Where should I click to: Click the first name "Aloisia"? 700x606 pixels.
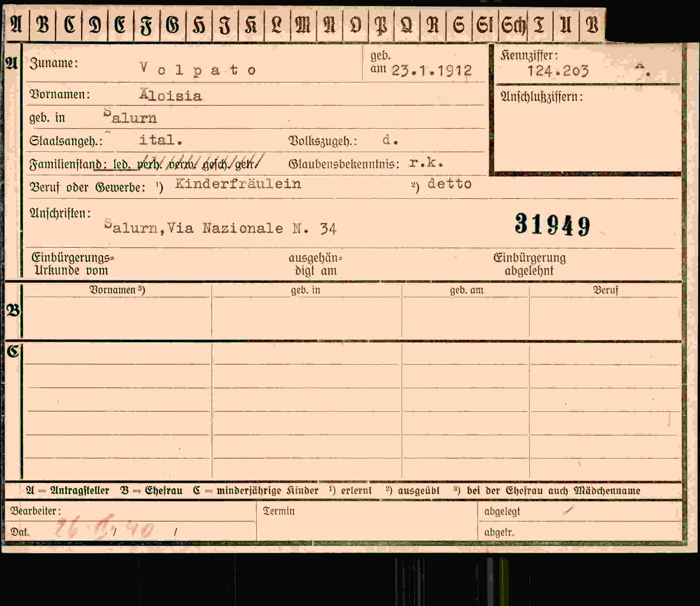coord(171,96)
